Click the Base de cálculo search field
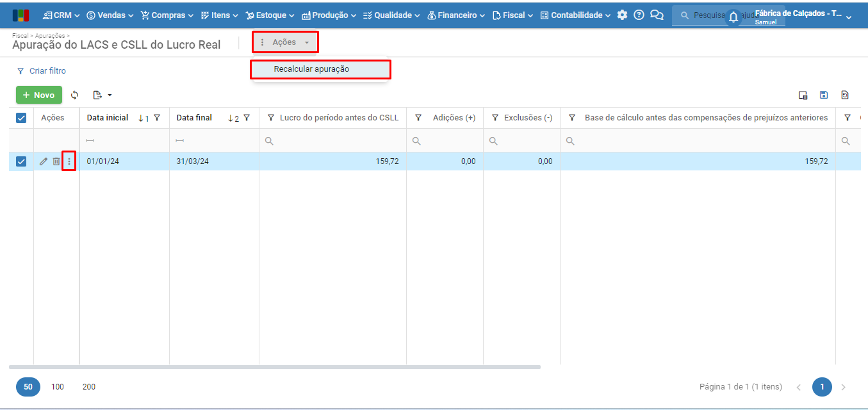Image resolution: width=868 pixels, height=410 pixels. click(698, 141)
